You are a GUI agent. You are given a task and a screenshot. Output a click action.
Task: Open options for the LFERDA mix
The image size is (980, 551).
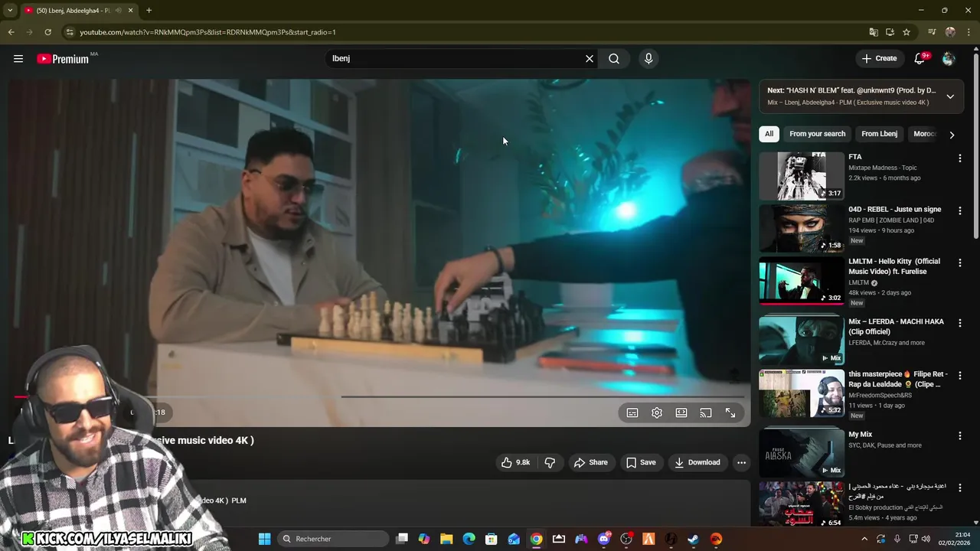click(x=959, y=323)
